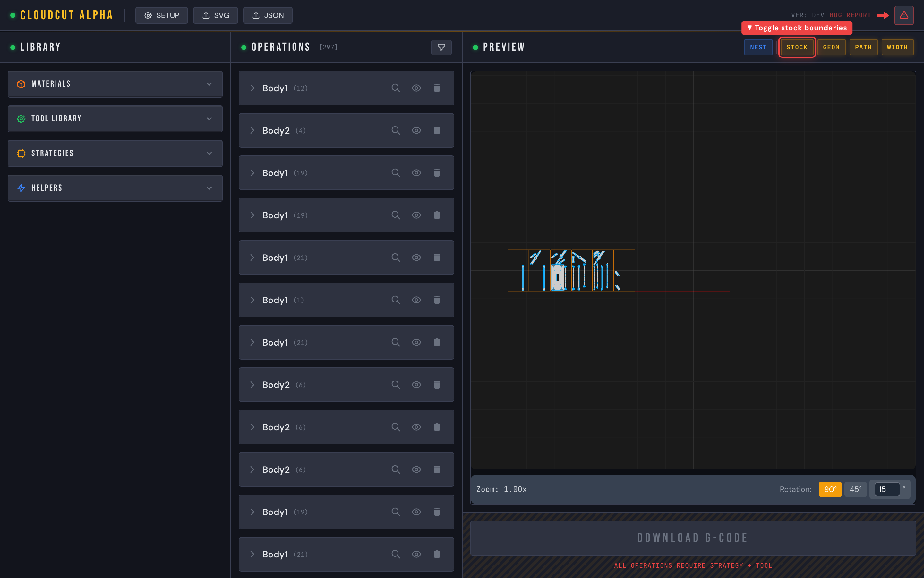
Task: Expand the Body1 (12) operation group
Action: pyautogui.click(x=252, y=88)
